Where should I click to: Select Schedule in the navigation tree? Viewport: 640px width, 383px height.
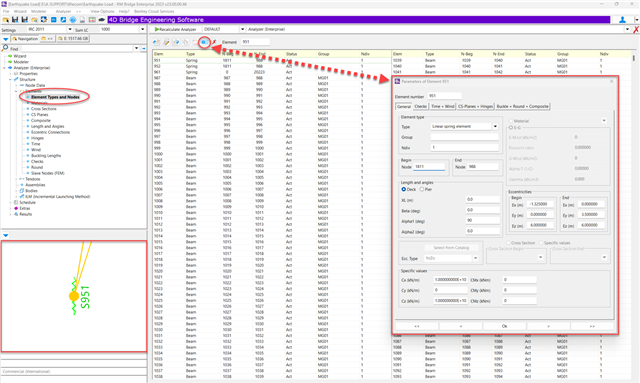(x=27, y=203)
